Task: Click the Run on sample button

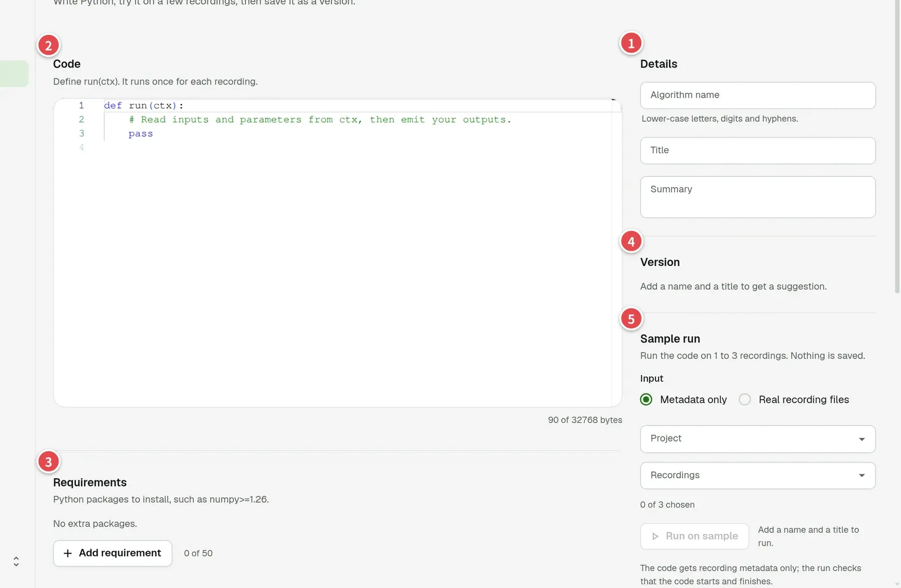Action: tap(694, 536)
